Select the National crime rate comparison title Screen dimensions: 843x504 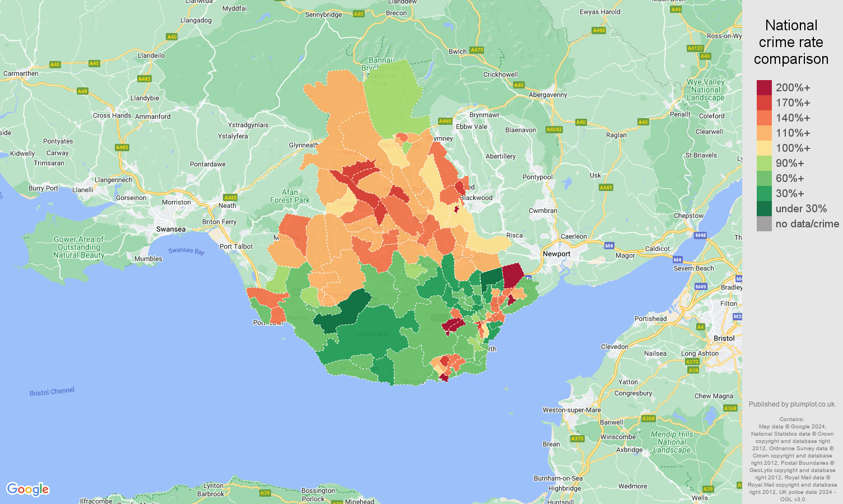tap(791, 42)
